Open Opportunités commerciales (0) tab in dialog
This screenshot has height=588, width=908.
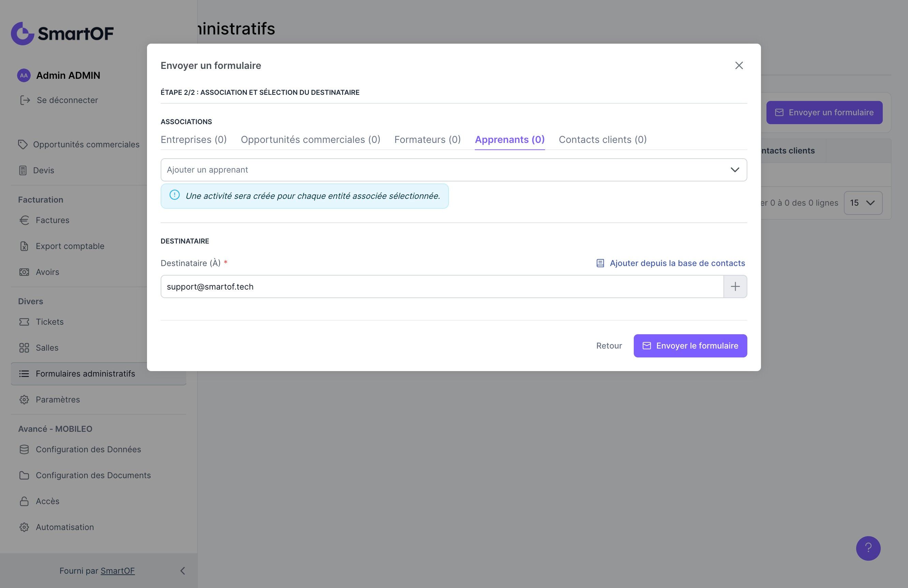click(x=310, y=139)
